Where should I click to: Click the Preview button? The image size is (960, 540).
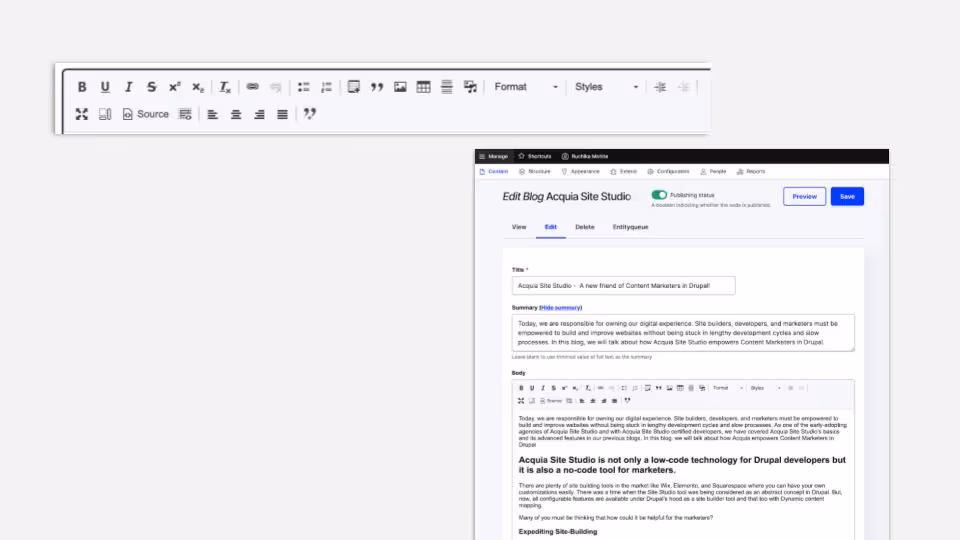pyautogui.click(x=804, y=197)
